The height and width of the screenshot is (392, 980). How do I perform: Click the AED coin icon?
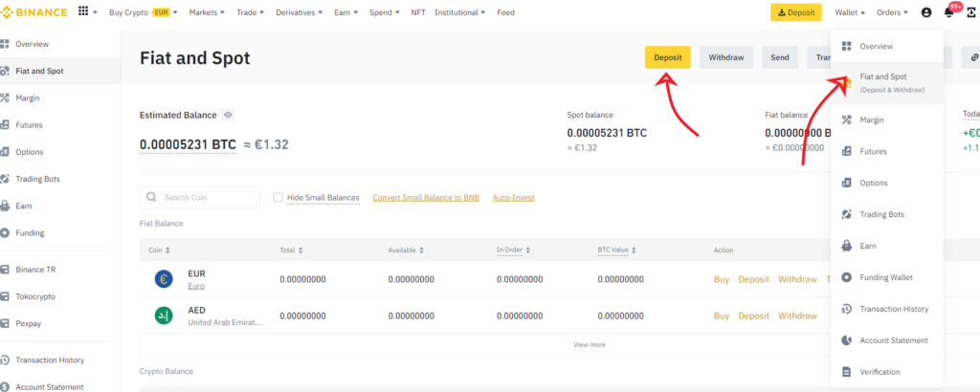(164, 316)
